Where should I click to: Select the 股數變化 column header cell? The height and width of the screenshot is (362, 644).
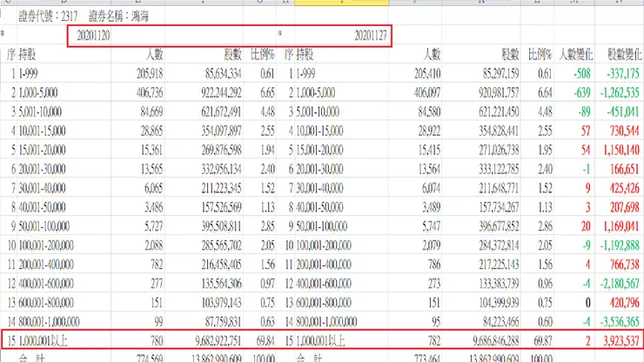click(624, 54)
